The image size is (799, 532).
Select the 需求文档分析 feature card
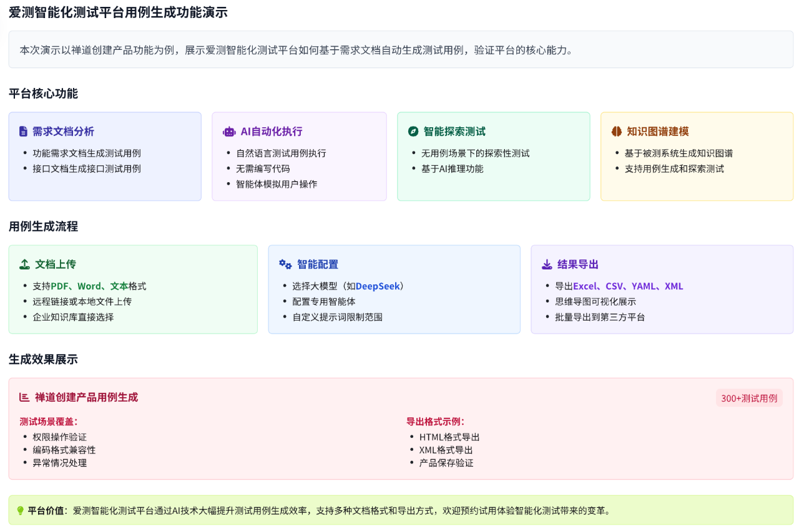(105, 156)
